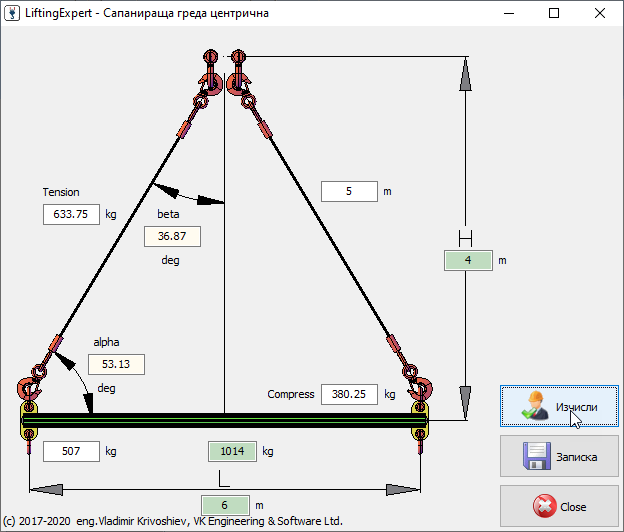Click the alpha angle field 53.13
This screenshot has height=532, width=624.
116,363
